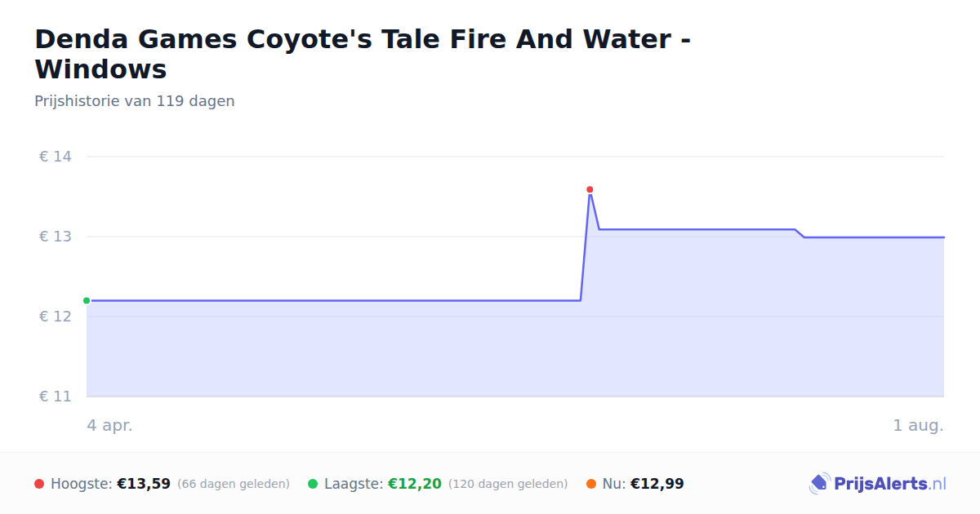This screenshot has width=980, height=514.
Task: Click '120 dagen geleden' text
Action: [x=508, y=484]
